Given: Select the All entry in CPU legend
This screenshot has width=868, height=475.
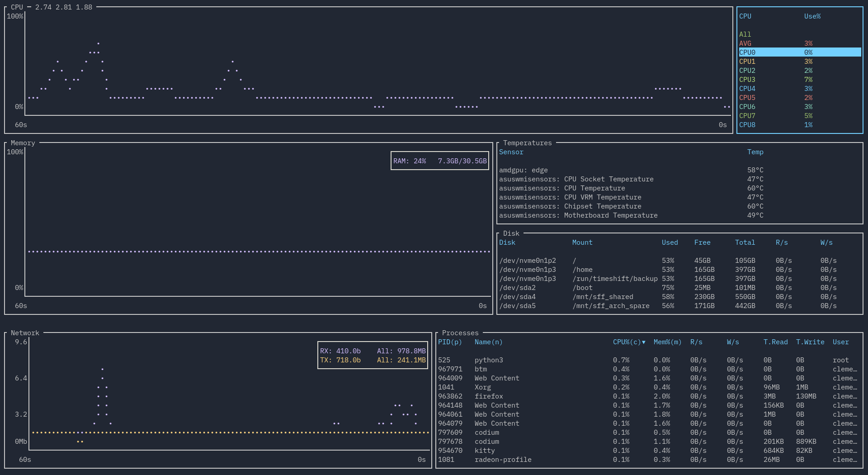Looking at the screenshot, I should coord(745,34).
